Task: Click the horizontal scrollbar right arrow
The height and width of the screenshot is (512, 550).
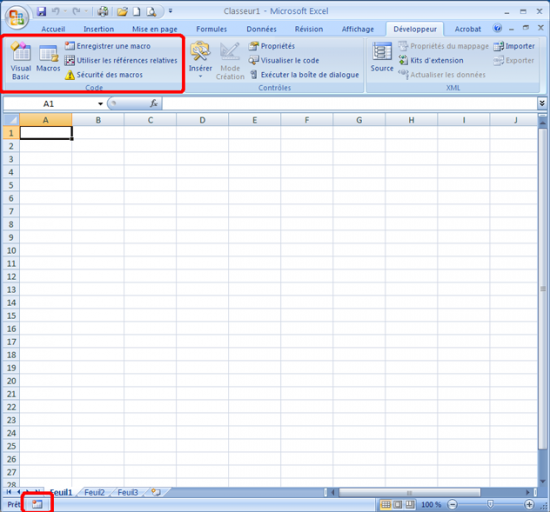Action: (x=527, y=493)
